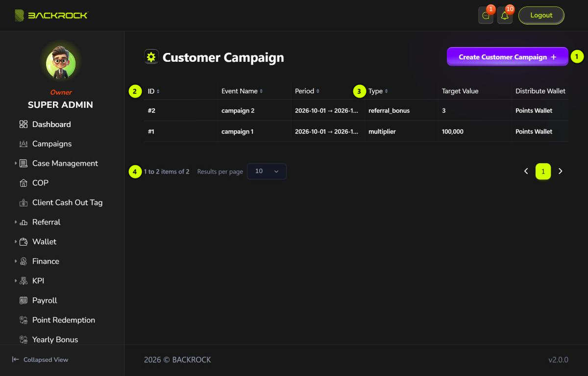Screen dimensions: 588x376
Task: Click the Super Admin avatar image
Action: tap(61, 64)
